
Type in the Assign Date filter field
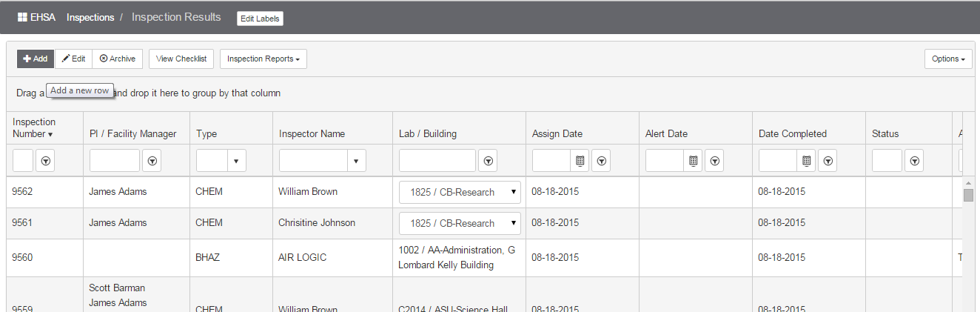[551, 160]
